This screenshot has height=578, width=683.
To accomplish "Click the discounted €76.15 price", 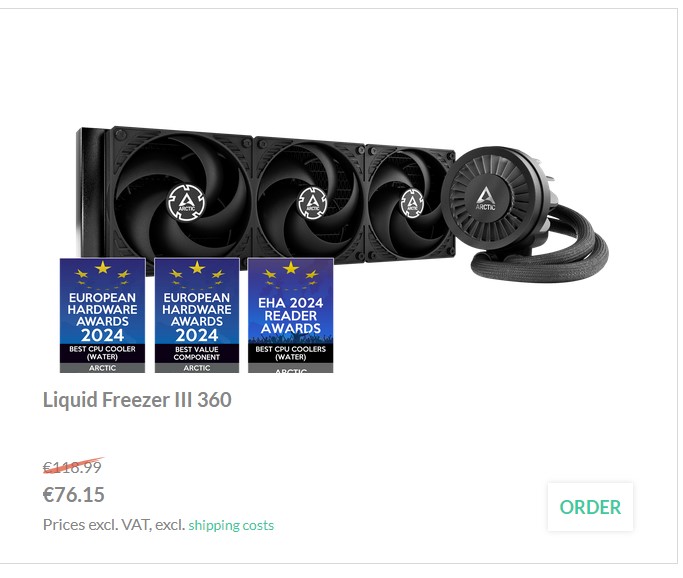I will tap(74, 494).
